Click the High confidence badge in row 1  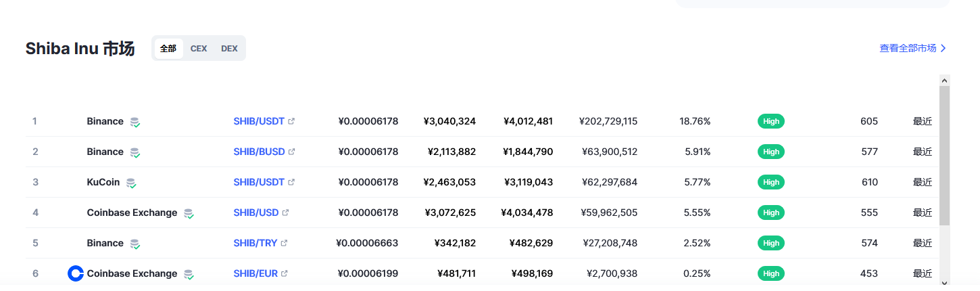[771, 122]
